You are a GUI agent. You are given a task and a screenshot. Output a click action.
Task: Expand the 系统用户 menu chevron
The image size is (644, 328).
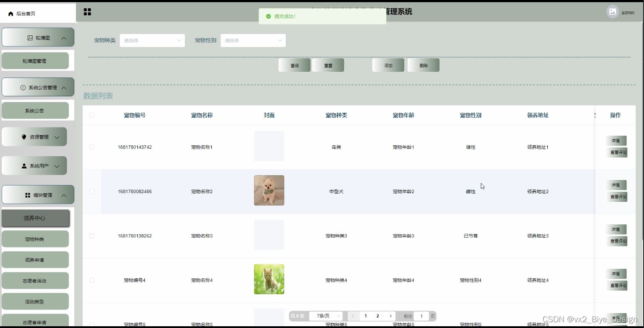pos(56,166)
